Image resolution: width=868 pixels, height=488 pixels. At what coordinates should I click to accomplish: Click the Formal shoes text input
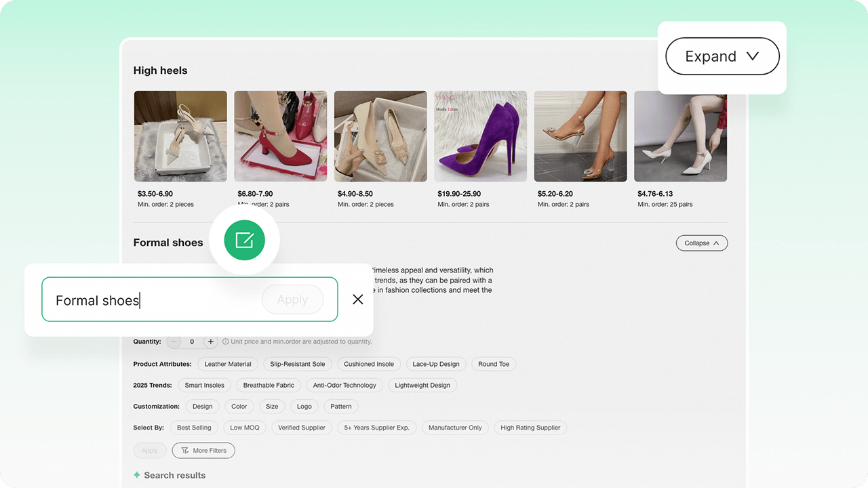pyautogui.click(x=149, y=300)
